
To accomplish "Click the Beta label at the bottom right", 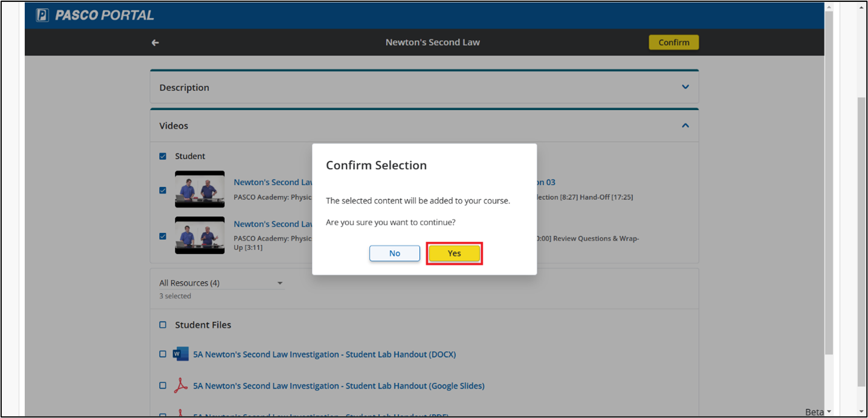I will 814,412.
